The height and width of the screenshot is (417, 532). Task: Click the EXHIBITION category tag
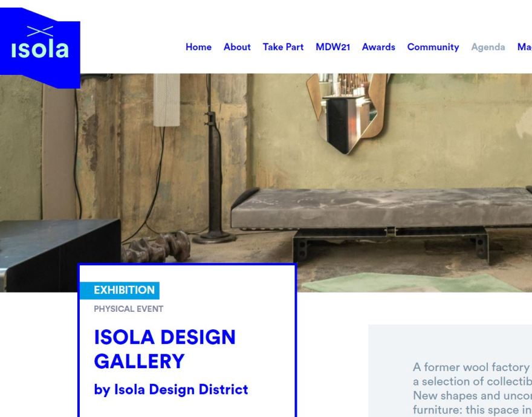pyautogui.click(x=120, y=291)
